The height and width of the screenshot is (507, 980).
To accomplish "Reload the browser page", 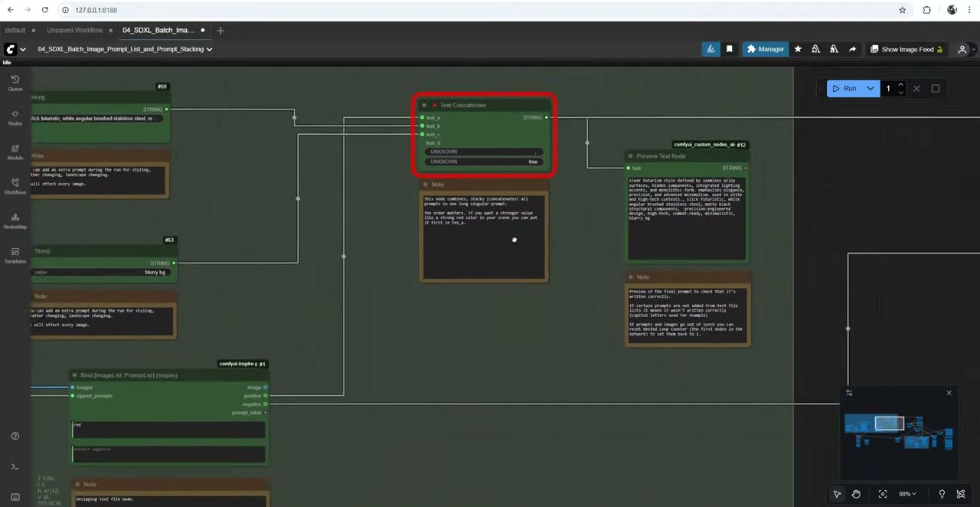I will coord(45,10).
